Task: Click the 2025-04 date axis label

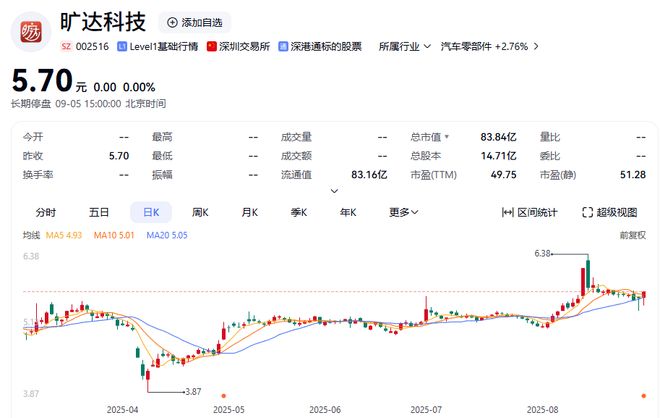Action: click(x=122, y=410)
